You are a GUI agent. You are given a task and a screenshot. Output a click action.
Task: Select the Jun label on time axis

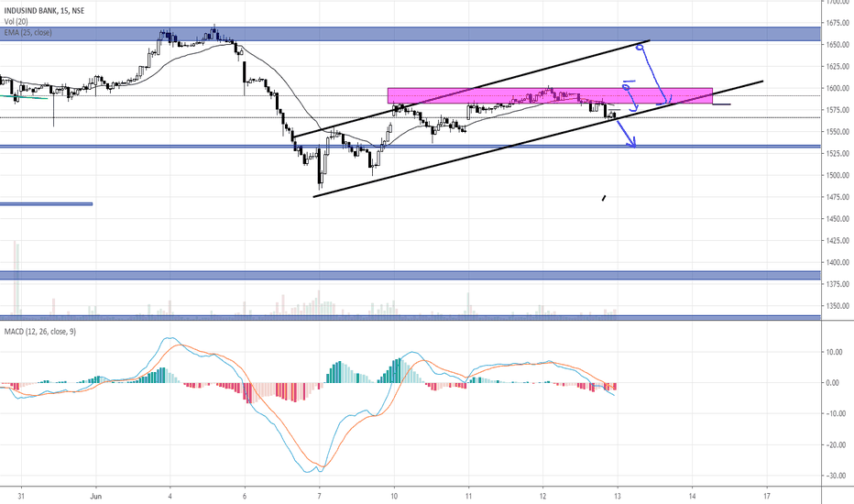96,497
